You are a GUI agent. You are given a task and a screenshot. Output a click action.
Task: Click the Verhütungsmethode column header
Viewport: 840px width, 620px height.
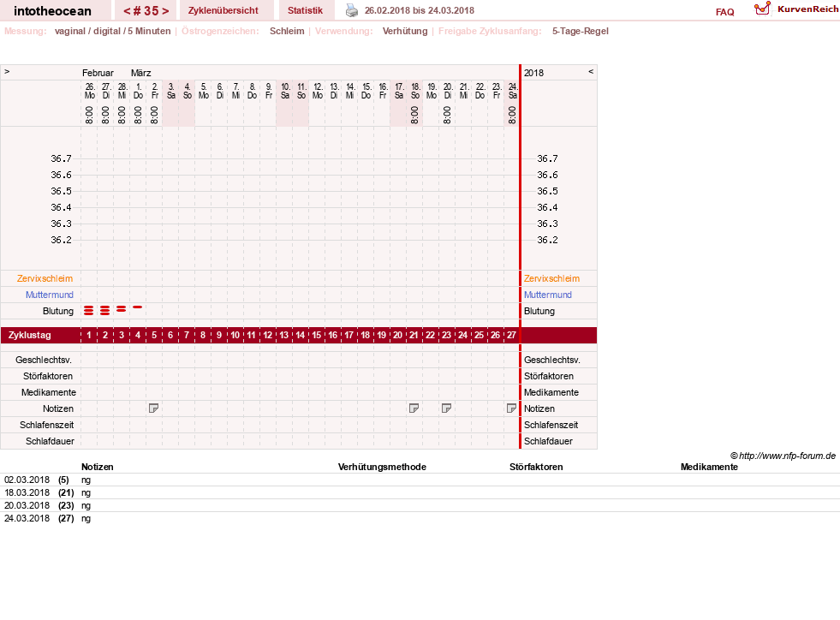tap(382, 467)
